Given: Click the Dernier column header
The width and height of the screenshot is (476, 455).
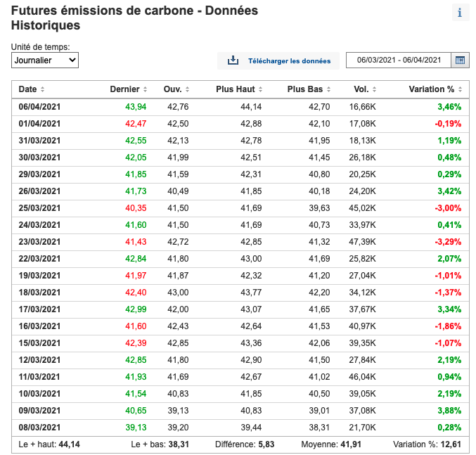Looking at the screenshot, I should tap(124, 89).
